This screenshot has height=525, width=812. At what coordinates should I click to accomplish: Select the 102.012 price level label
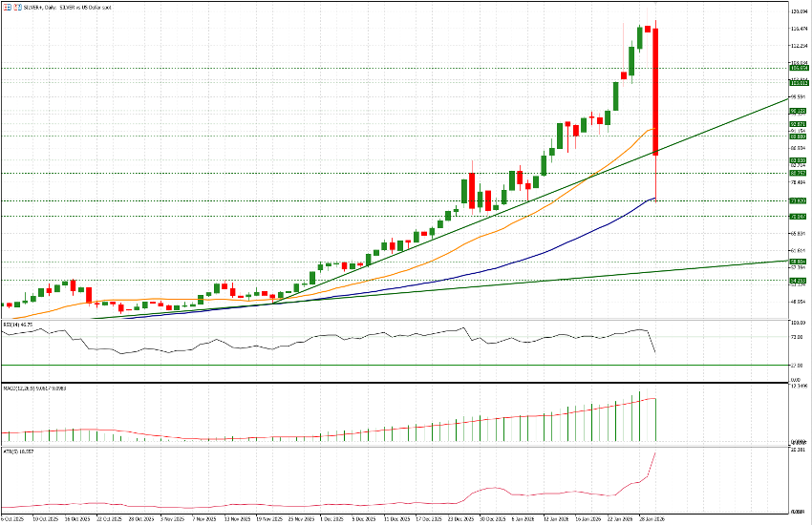coord(799,83)
